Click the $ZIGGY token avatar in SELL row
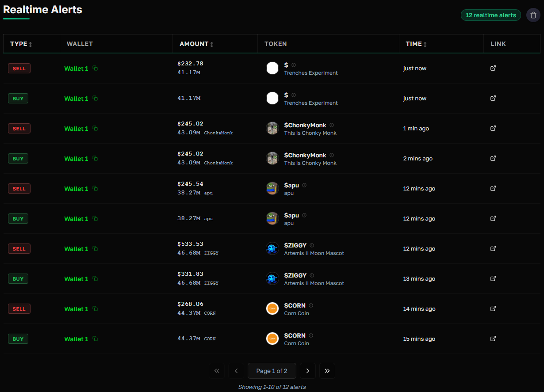The height and width of the screenshot is (392, 544). [272, 248]
